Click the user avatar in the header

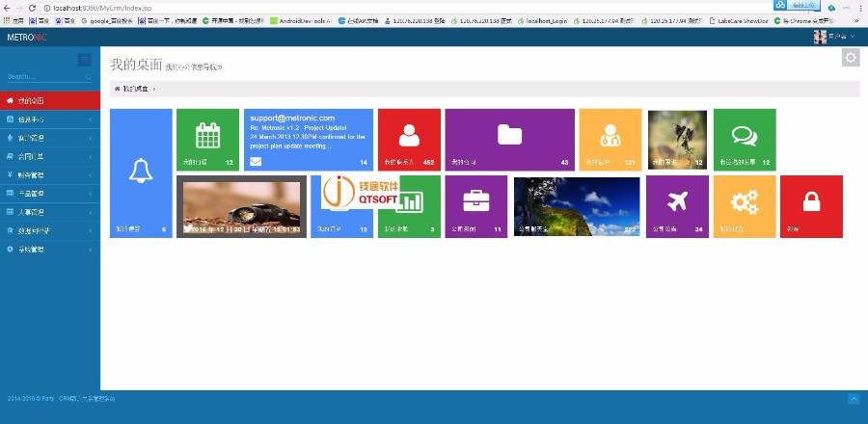coord(820,37)
